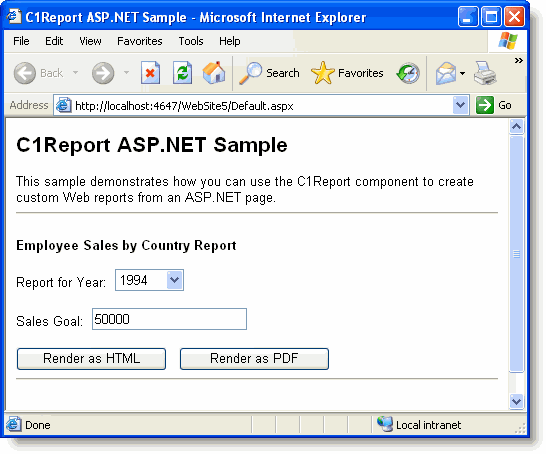The image size is (546, 454).
Task: Click the Local intranet zone icon
Action: coord(385,424)
